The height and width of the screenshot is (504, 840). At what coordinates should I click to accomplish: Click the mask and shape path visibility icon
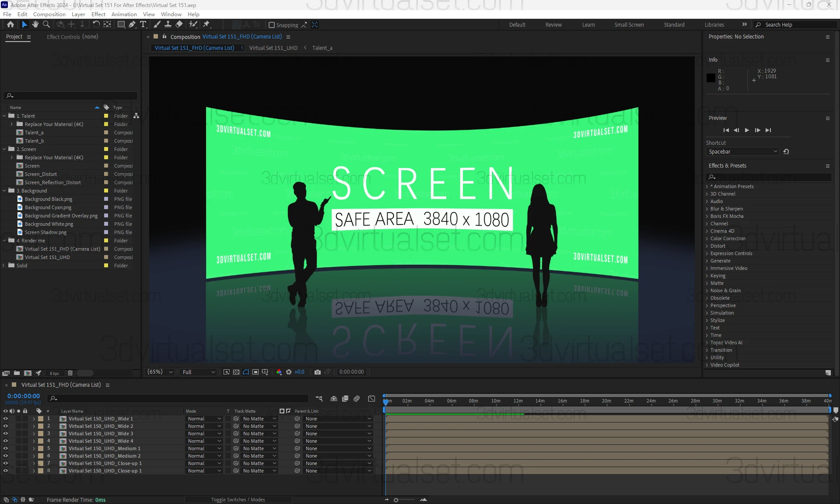(x=246, y=372)
